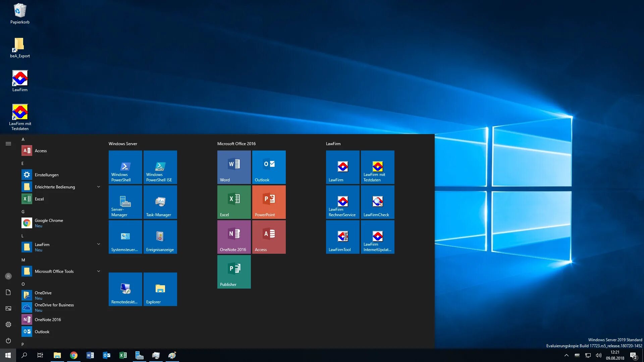
Task: Launch Publisher from the Office tiles
Action: tap(234, 271)
